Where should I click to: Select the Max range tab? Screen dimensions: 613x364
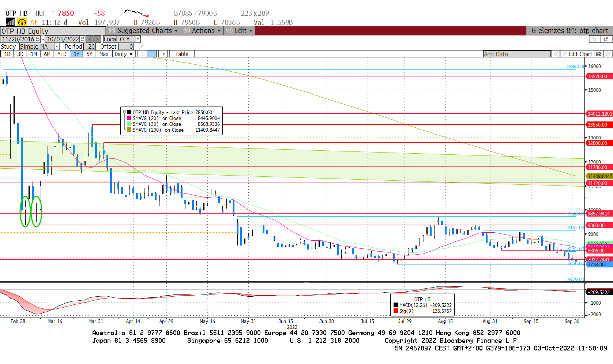tap(104, 54)
